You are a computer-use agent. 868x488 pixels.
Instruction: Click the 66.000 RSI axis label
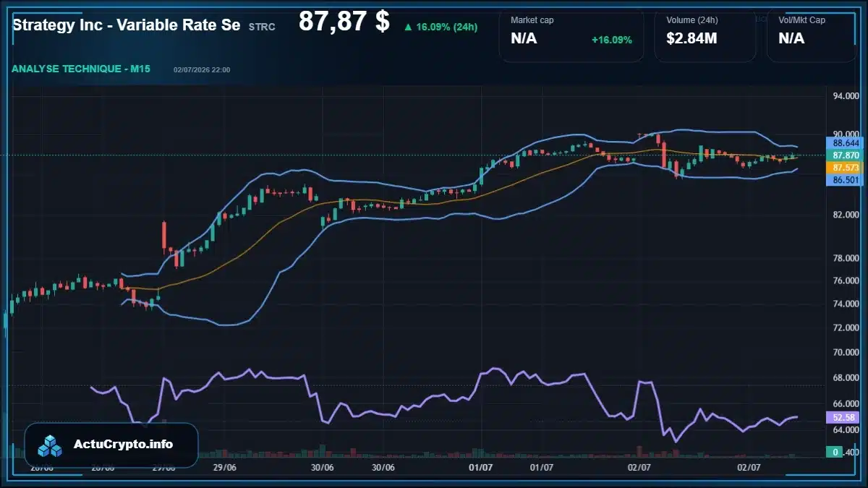(846, 403)
